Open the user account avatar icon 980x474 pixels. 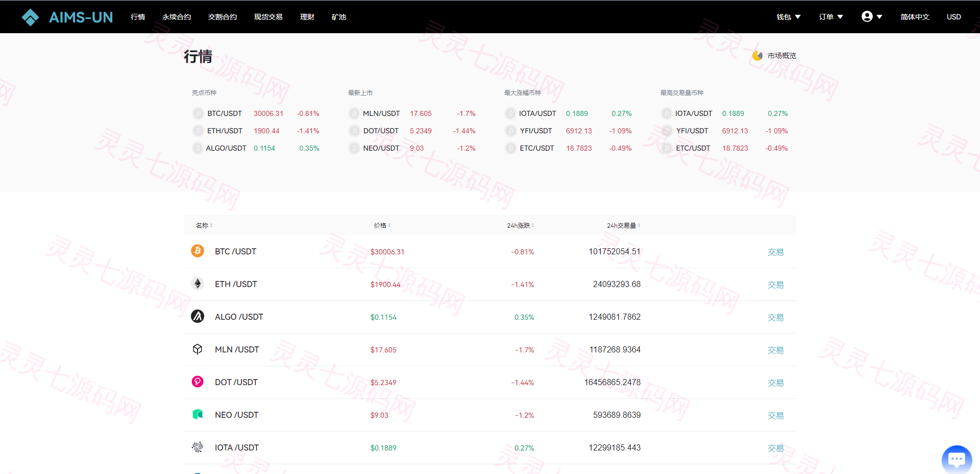867,17
